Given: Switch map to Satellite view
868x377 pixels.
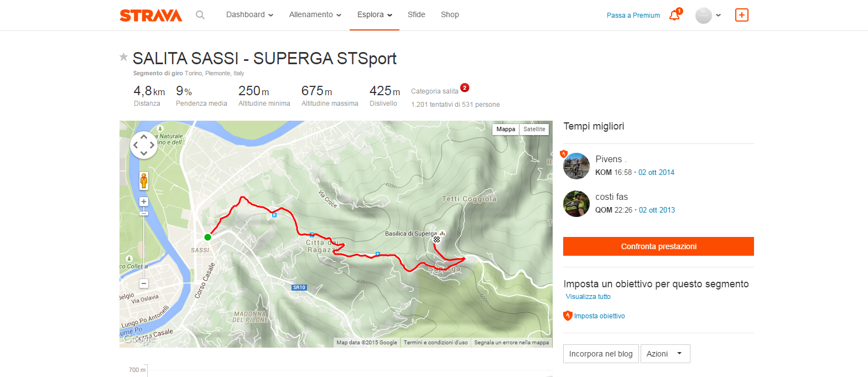Looking at the screenshot, I should coord(534,129).
